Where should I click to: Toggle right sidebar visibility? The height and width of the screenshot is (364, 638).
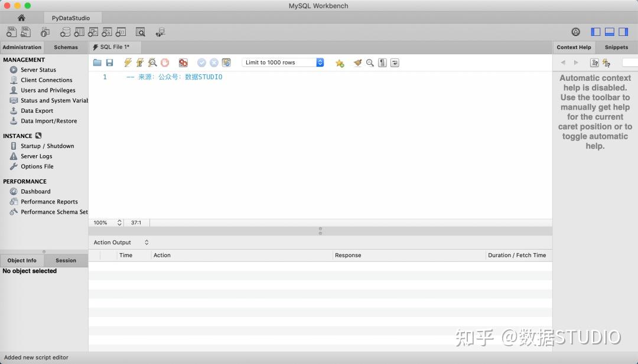pos(623,32)
